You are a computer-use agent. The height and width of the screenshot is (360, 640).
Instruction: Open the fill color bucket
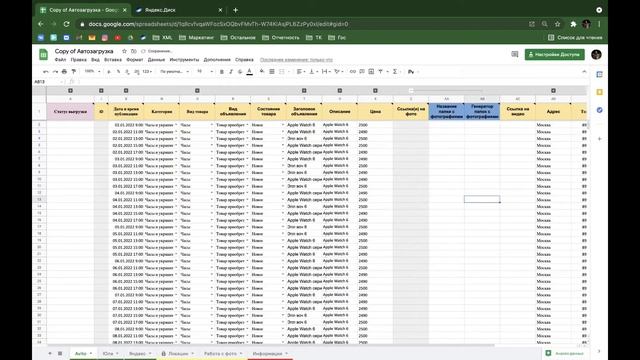(262, 71)
